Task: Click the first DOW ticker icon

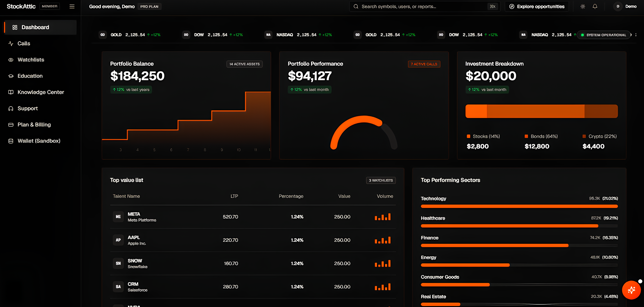Action: 186,35
